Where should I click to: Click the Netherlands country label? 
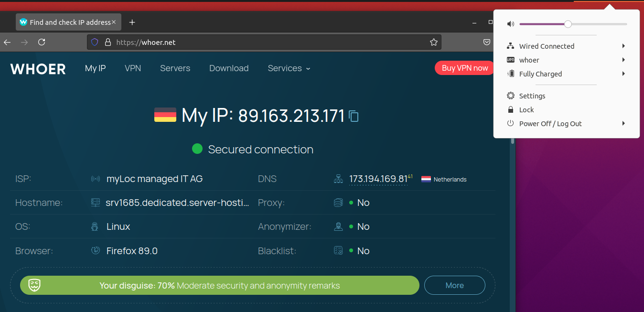click(450, 179)
